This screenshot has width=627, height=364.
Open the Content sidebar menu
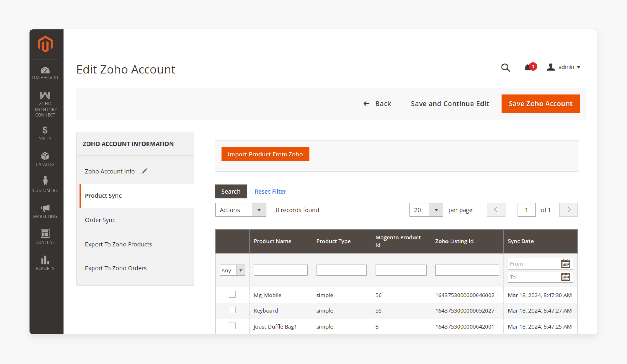(45, 236)
